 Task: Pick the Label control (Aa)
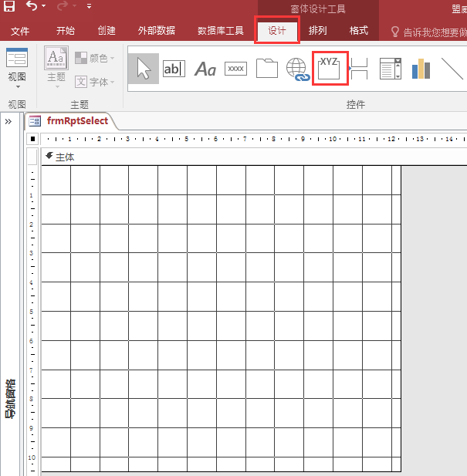click(205, 69)
